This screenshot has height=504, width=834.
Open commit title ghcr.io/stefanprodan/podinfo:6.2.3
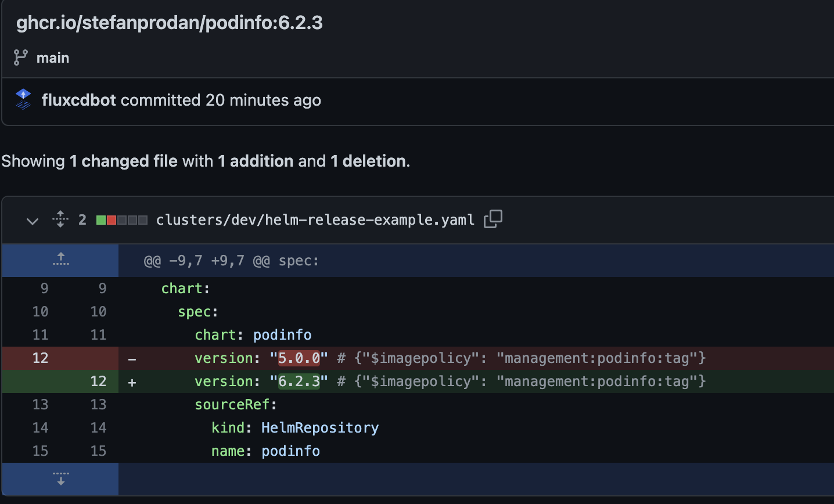pos(169,23)
